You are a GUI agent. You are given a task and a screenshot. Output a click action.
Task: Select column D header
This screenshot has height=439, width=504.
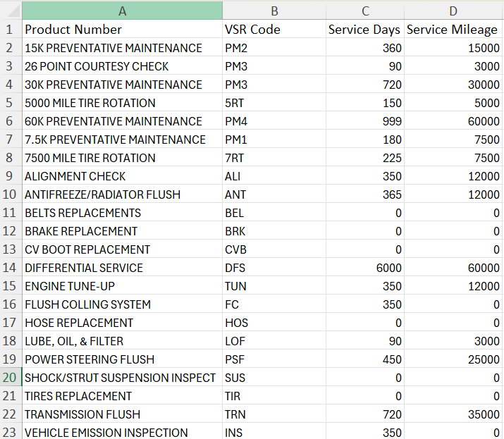point(453,11)
